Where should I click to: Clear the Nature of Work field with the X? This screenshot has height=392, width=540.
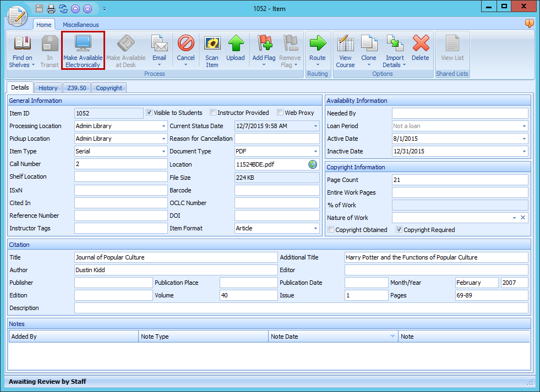coord(523,218)
